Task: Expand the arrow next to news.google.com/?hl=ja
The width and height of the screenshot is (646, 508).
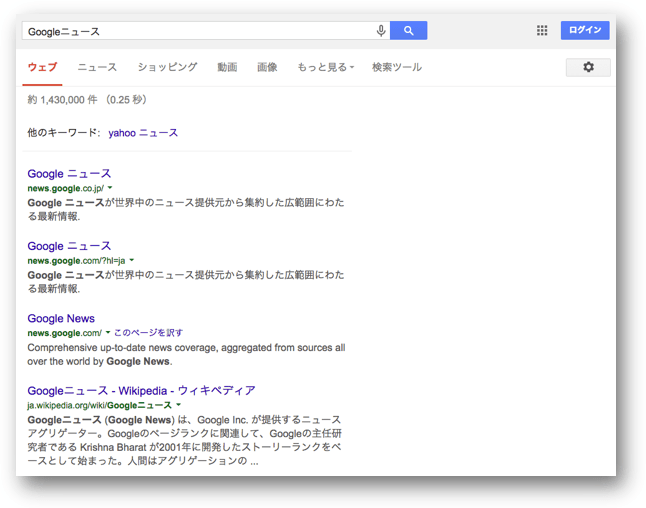Action: pos(132,260)
